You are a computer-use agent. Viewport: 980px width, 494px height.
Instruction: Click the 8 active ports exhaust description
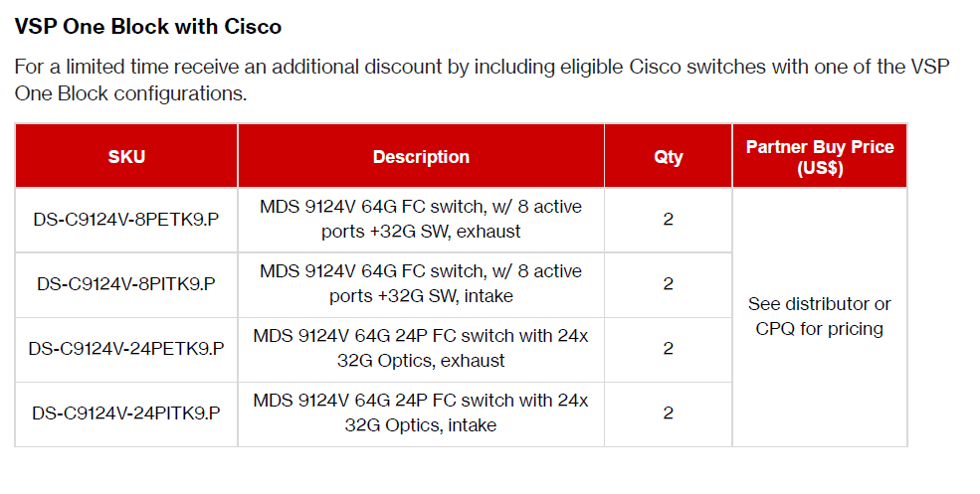421,219
